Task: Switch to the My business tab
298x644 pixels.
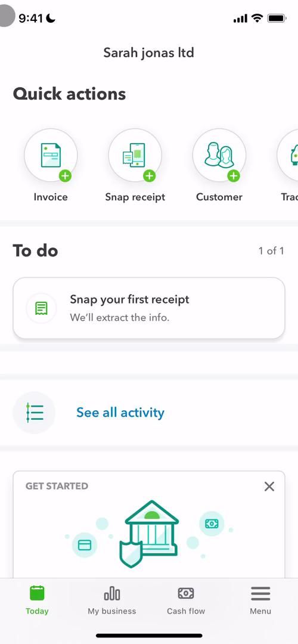Action: click(x=111, y=600)
